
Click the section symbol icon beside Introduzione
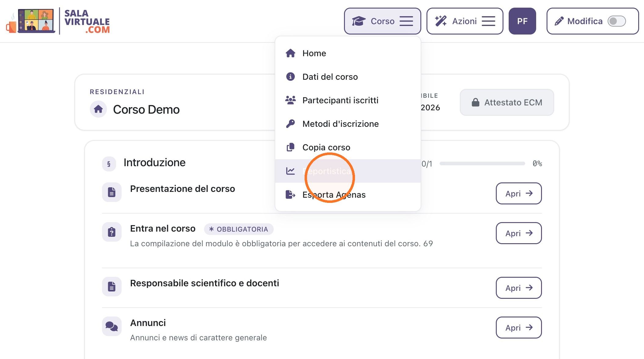(109, 164)
